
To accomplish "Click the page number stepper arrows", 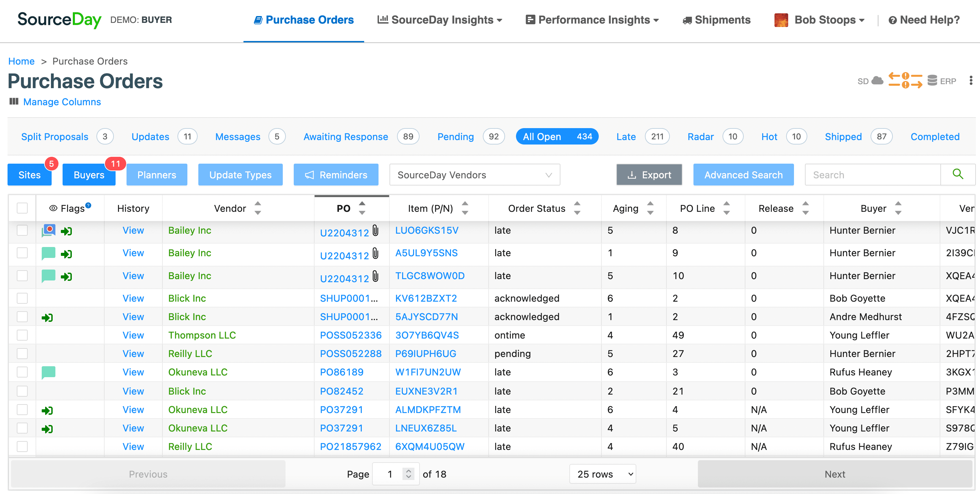I will point(408,474).
